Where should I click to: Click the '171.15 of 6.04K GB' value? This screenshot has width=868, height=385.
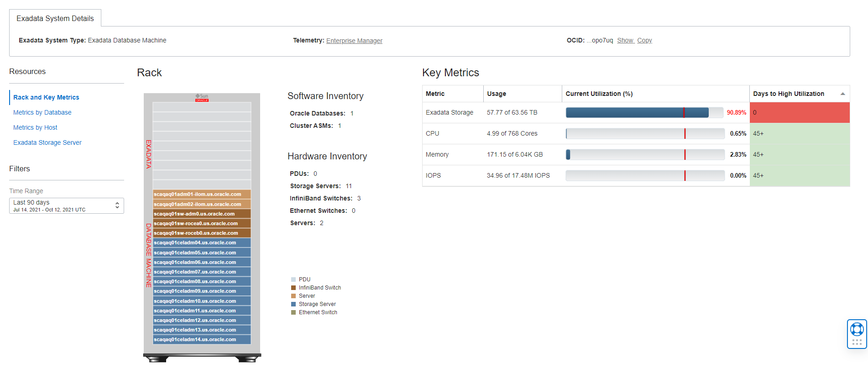click(x=515, y=154)
